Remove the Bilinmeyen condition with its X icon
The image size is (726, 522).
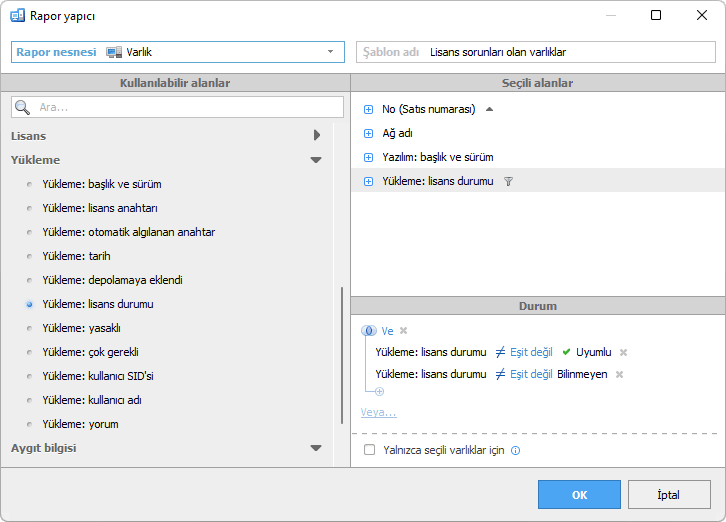click(x=619, y=374)
